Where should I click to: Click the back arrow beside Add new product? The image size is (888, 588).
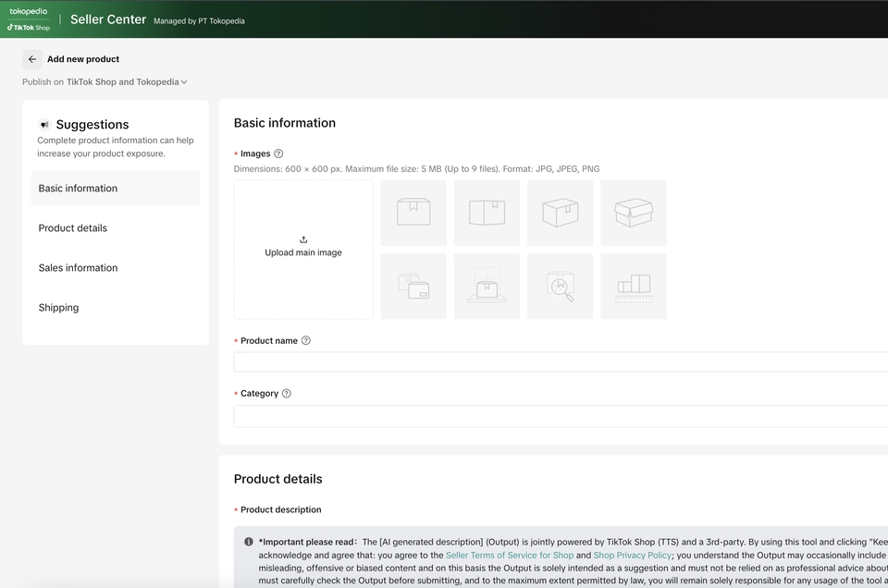pyautogui.click(x=32, y=59)
